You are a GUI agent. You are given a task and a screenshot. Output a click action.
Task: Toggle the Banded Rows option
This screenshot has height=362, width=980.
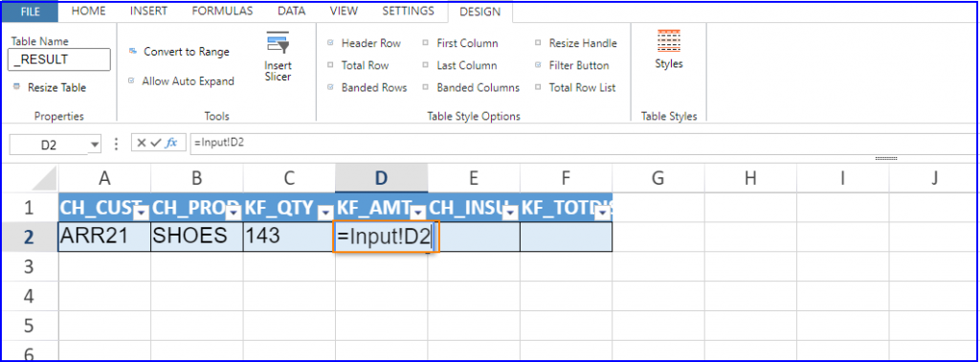pyautogui.click(x=330, y=87)
